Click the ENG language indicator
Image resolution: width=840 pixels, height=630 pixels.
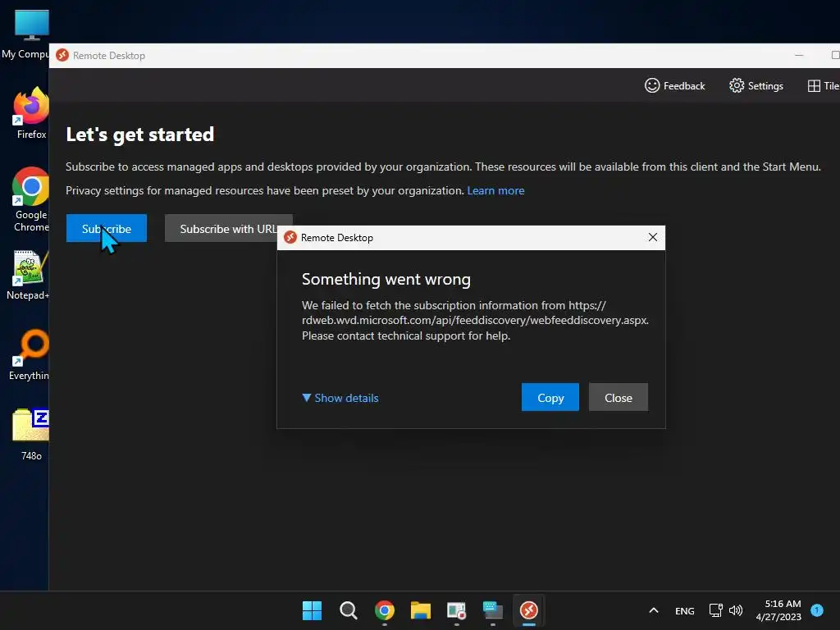point(685,610)
